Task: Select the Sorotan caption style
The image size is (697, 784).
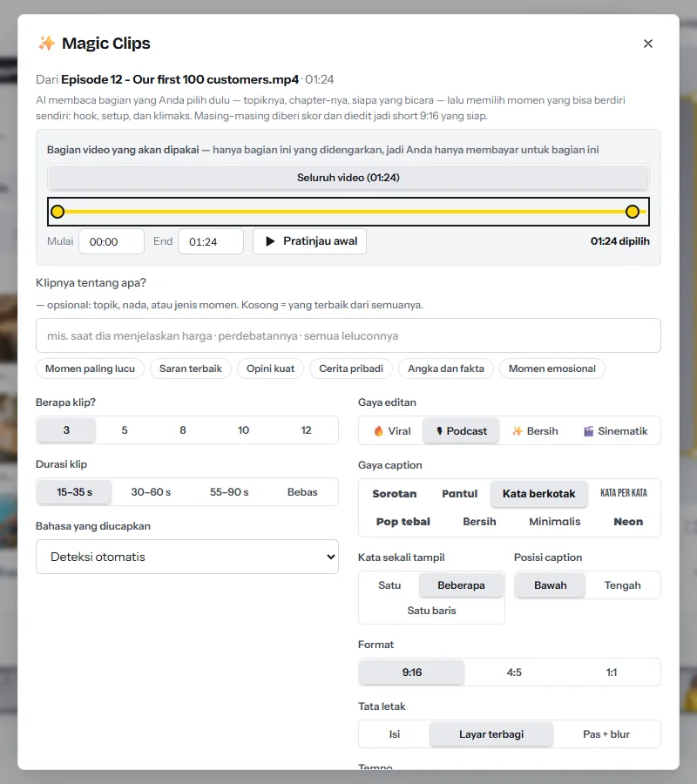Action: click(395, 494)
